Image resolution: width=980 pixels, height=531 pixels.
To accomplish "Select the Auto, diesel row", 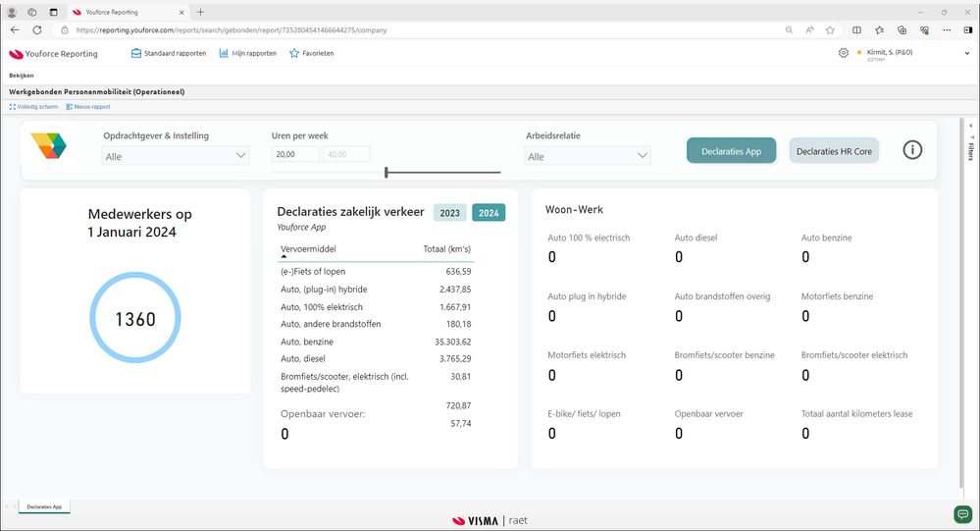I will click(x=376, y=359).
